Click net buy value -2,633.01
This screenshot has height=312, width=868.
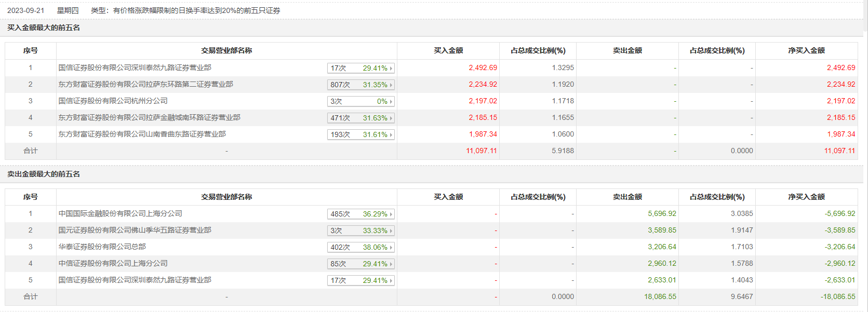click(839, 280)
